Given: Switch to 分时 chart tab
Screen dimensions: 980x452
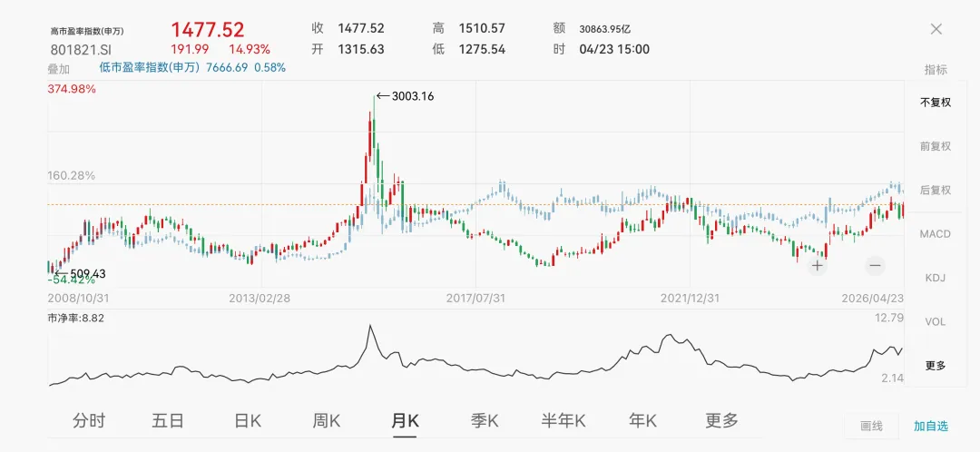Looking at the screenshot, I should click(89, 421).
